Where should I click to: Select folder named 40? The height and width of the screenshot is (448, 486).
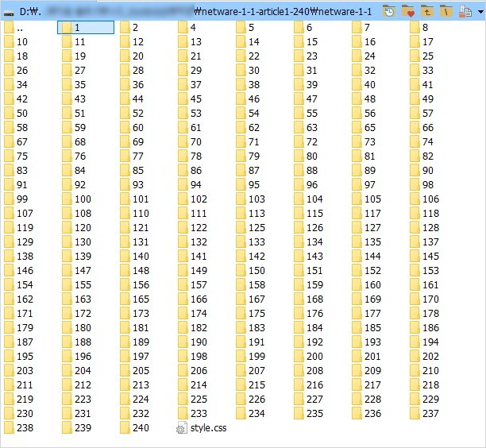(364, 85)
